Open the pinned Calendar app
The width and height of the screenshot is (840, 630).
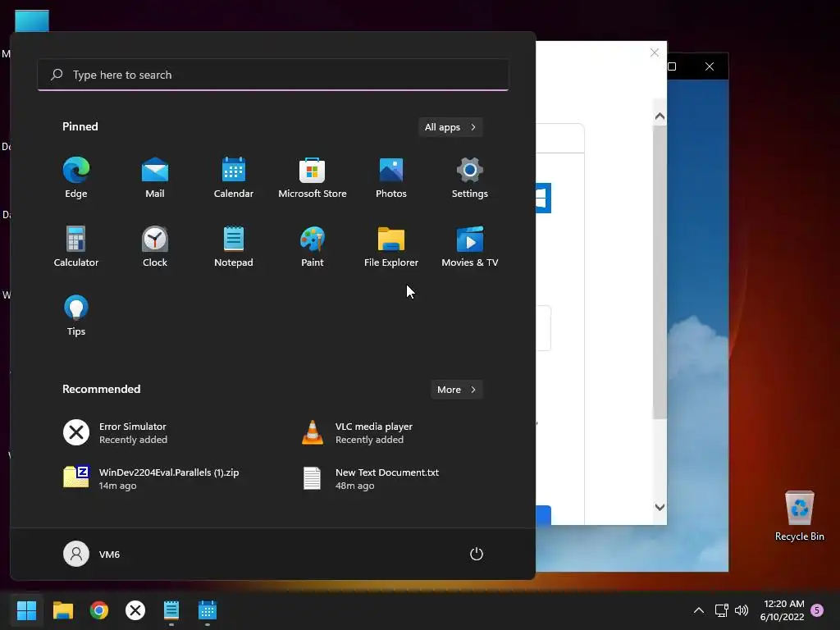coord(234,178)
